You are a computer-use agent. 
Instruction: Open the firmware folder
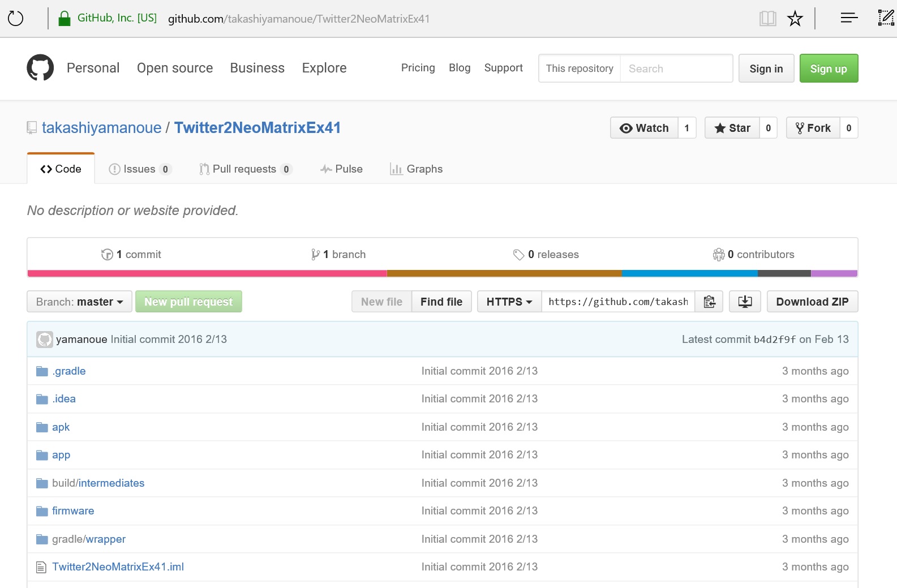pyautogui.click(x=73, y=511)
